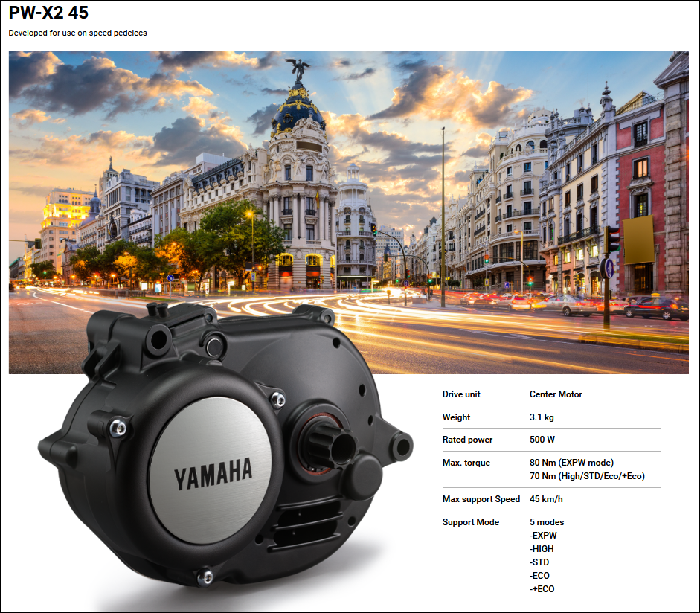Click the blank gold billboard on the right
700x613 pixels.
(x=638, y=240)
